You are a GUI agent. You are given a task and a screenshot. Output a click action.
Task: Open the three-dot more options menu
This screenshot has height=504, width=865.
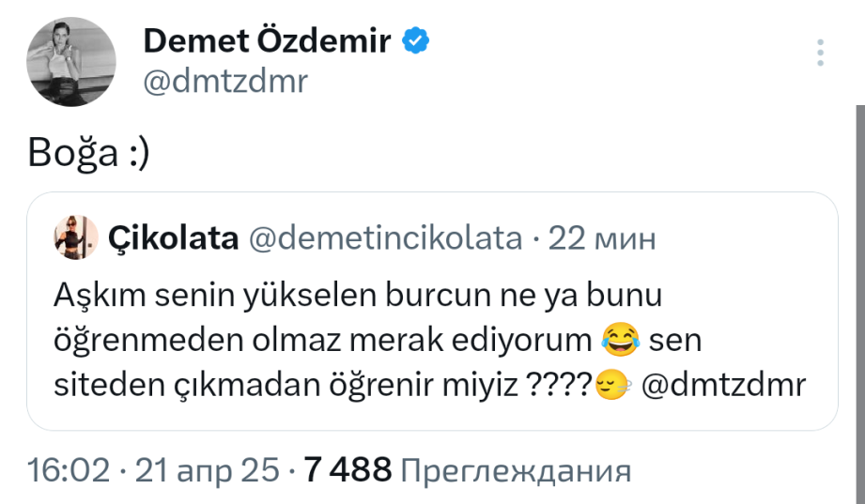[822, 53]
